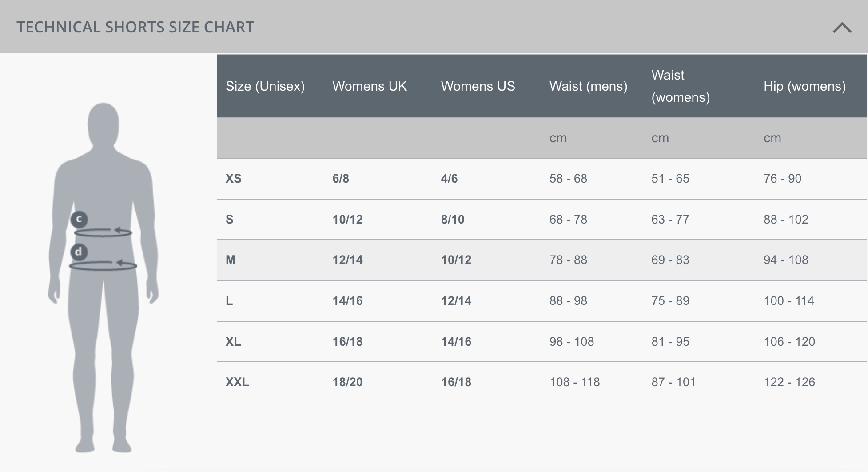Click the hip marker labeled d

[79, 252]
